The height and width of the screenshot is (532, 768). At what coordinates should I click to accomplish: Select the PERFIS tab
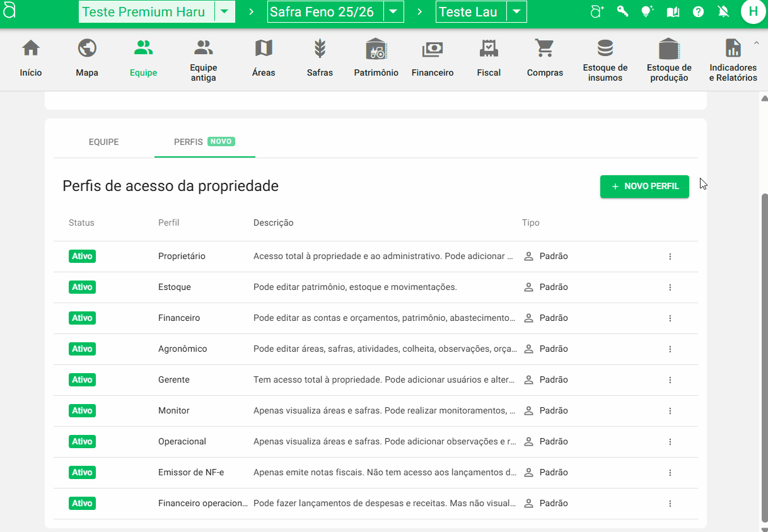click(204, 142)
